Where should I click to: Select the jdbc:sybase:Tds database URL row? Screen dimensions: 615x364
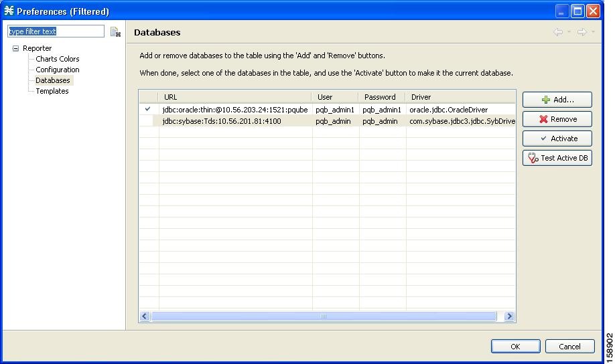coord(235,121)
